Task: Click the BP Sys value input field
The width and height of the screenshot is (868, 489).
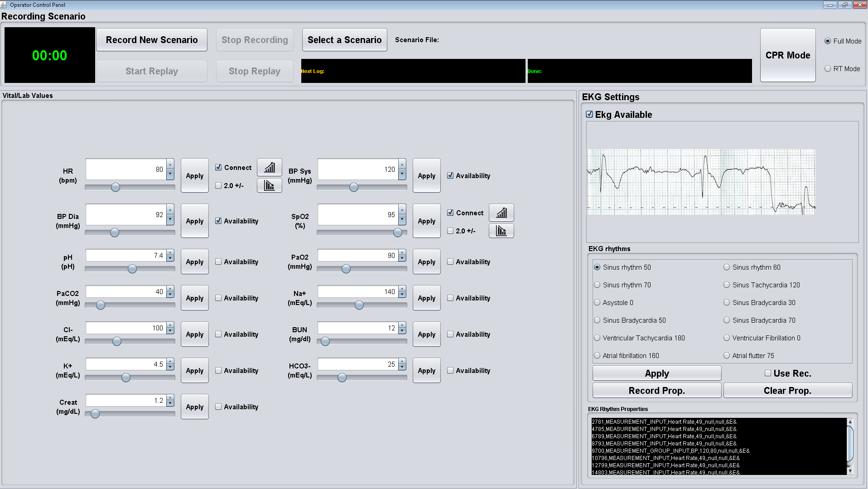Action: click(x=358, y=169)
